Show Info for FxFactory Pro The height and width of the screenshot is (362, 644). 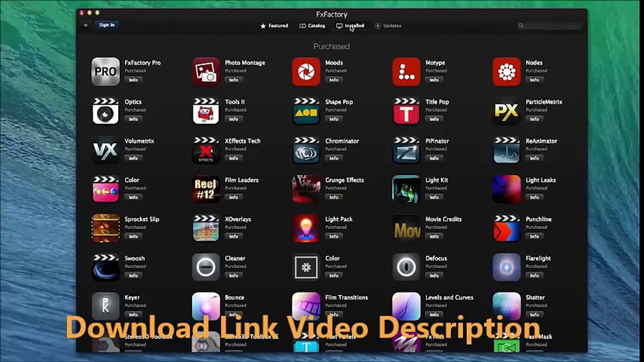[x=133, y=80]
